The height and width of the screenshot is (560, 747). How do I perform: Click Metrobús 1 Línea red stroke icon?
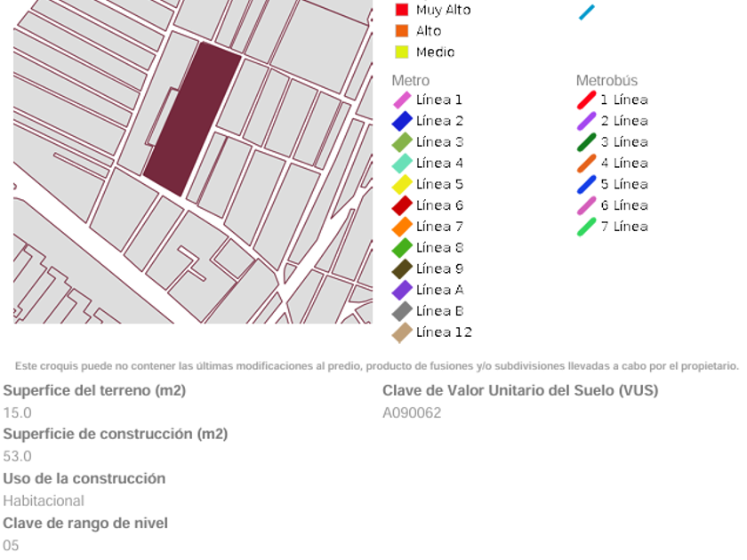point(586,100)
